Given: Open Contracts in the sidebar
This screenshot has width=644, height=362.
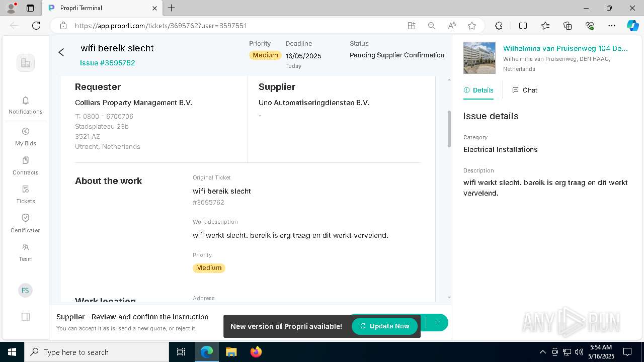Looking at the screenshot, I should 26,165.
